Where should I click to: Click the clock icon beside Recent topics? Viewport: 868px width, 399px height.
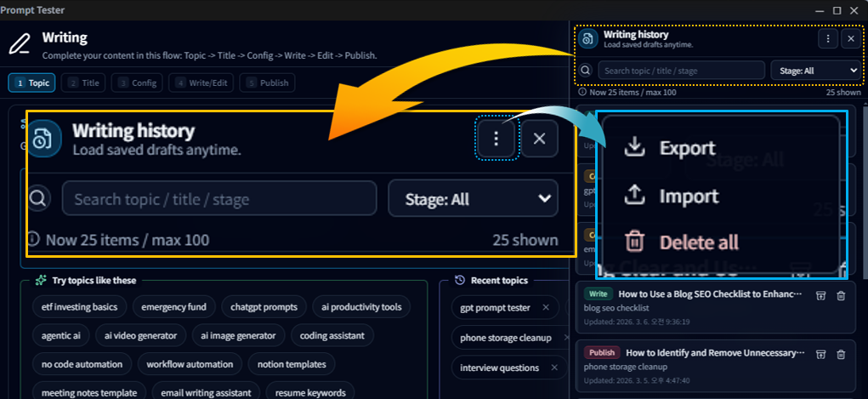[459, 281]
